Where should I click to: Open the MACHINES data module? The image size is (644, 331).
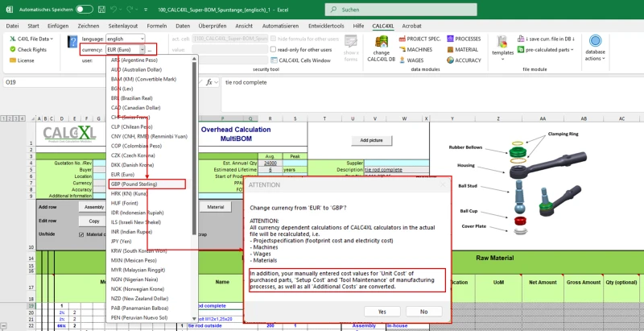[x=415, y=50]
